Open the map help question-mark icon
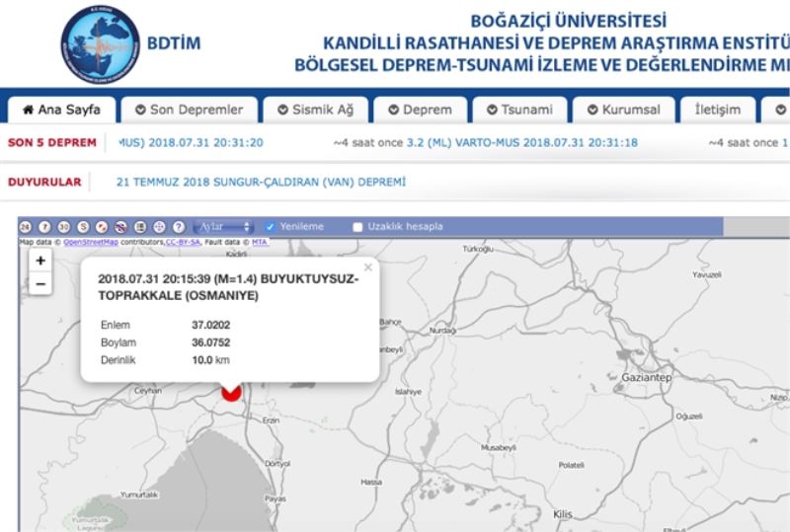The image size is (790, 532). pyautogui.click(x=179, y=227)
